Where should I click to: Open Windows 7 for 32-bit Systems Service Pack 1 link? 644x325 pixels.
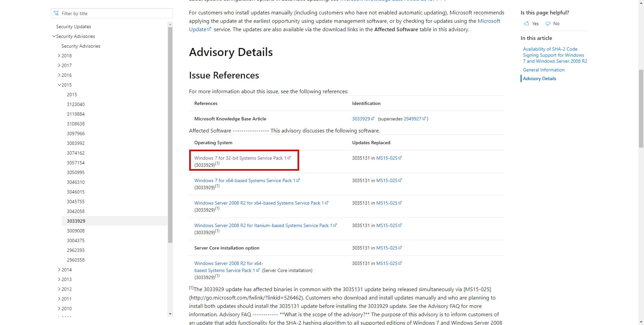(240, 158)
